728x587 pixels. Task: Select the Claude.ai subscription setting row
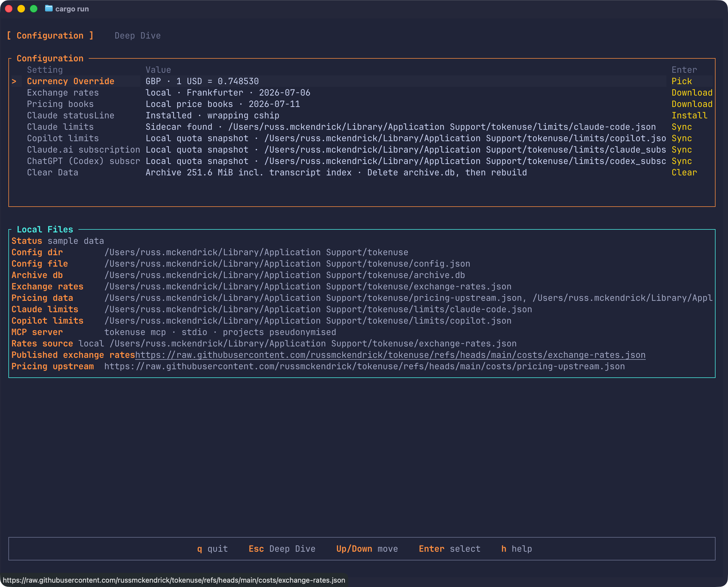pos(362,150)
